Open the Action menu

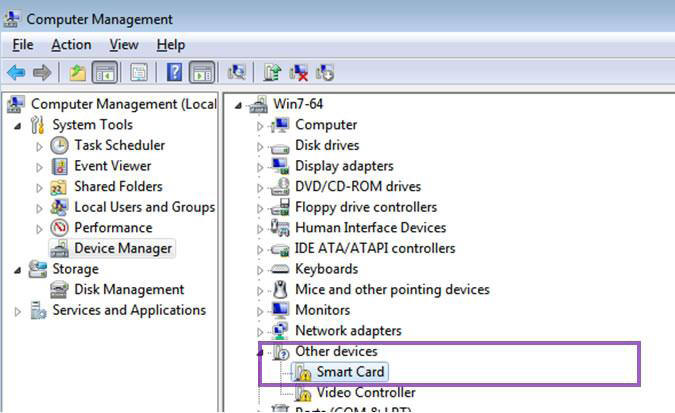(x=71, y=45)
